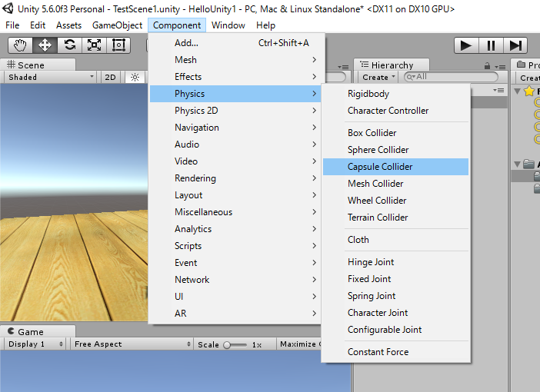Open the File menu
The height and width of the screenshot is (392, 540).
12,25
